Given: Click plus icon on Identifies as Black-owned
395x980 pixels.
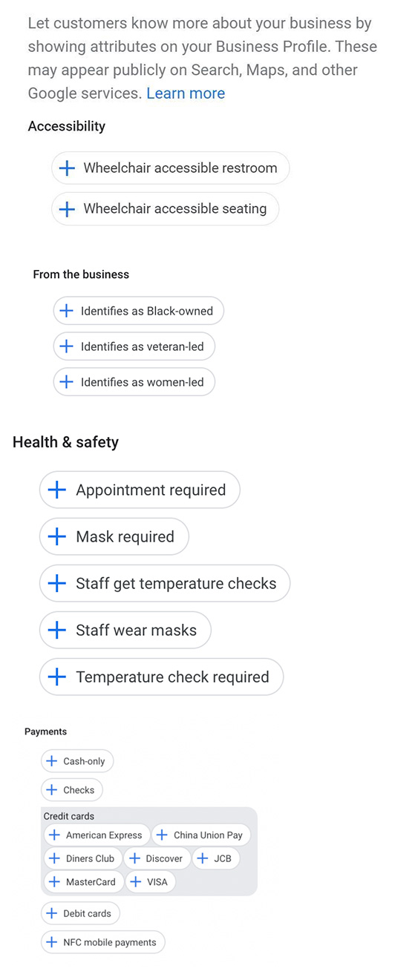Looking at the screenshot, I should tap(66, 311).
